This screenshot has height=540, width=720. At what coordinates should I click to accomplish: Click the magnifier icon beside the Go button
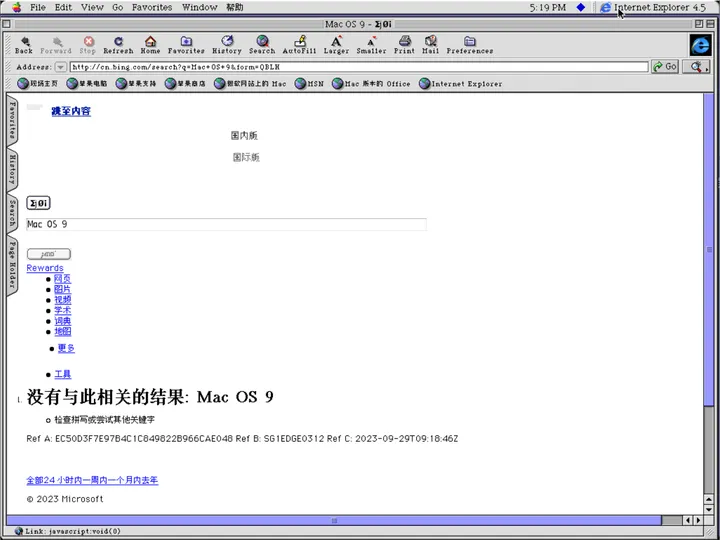(x=697, y=67)
